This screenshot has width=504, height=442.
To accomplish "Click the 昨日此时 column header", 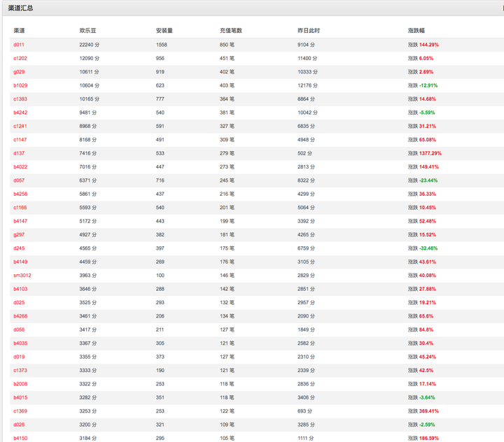I will 309,31.
